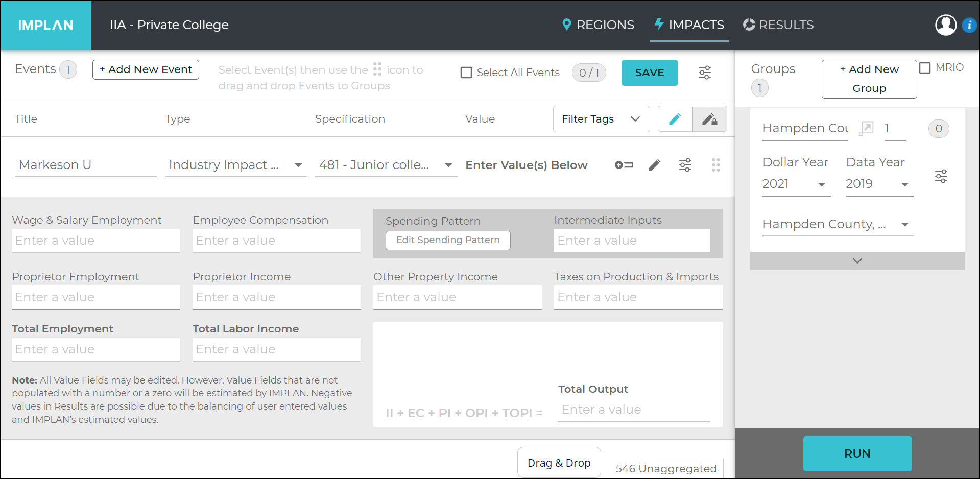Image resolution: width=980 pixels, height=479 pixels.
Task: Click the Hampden group name field
Action: [x=805, y=128]
